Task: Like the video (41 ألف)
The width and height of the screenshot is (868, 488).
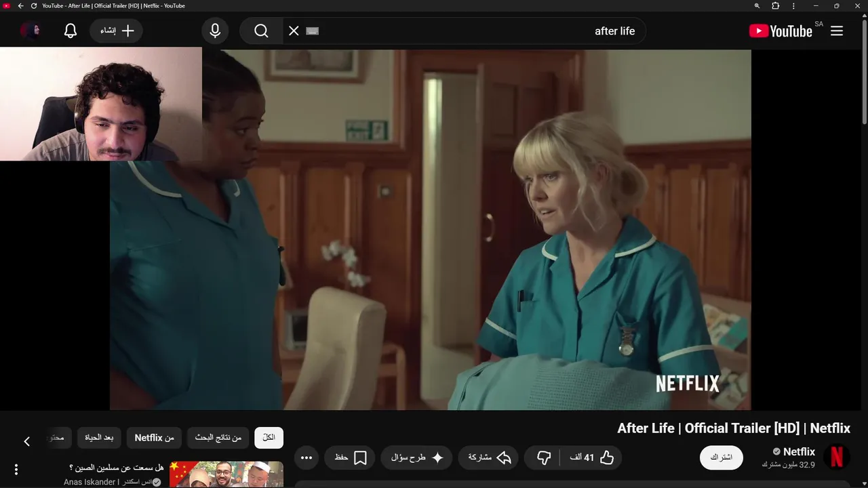Action: [x=592, y=458]
